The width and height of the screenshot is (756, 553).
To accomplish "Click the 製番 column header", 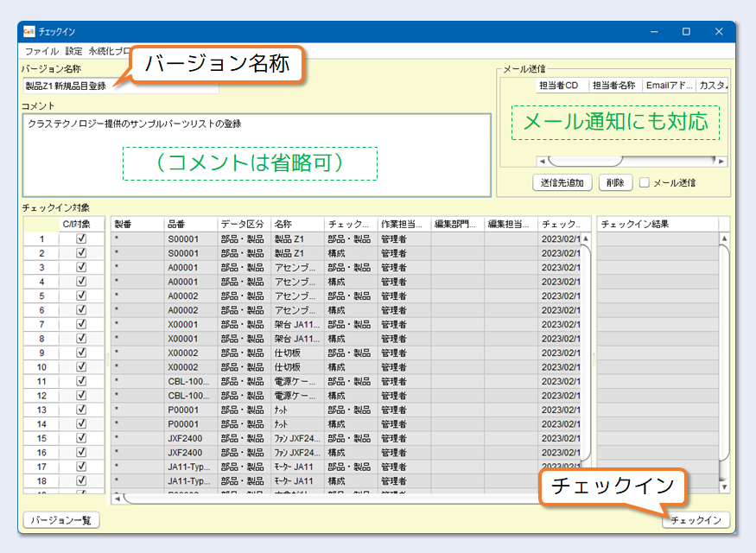I will 137,224.
